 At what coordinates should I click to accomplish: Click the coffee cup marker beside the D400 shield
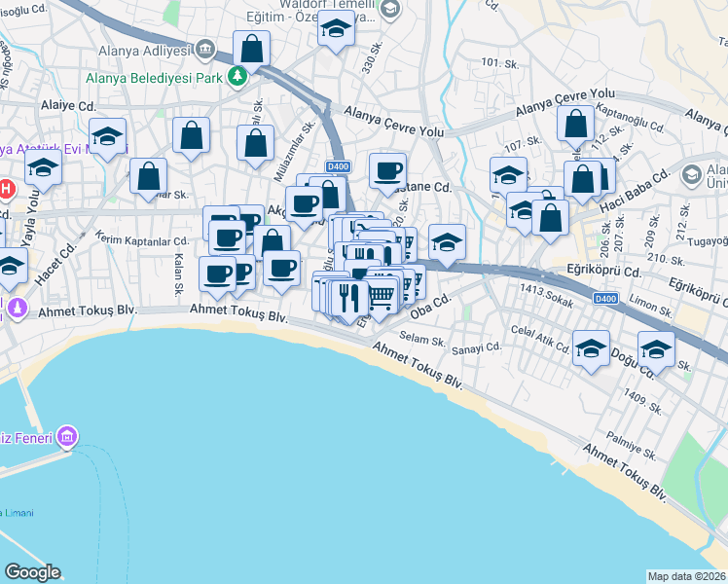click(304, 204)
